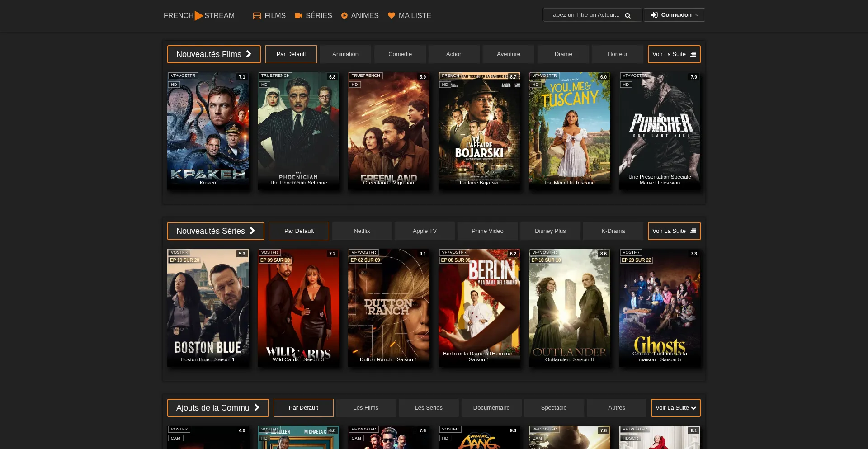This screenshot has width=868, height=449.
Task: Switch to the Documentaire tab
Action: pyautogui.click(x=491, y=408)
